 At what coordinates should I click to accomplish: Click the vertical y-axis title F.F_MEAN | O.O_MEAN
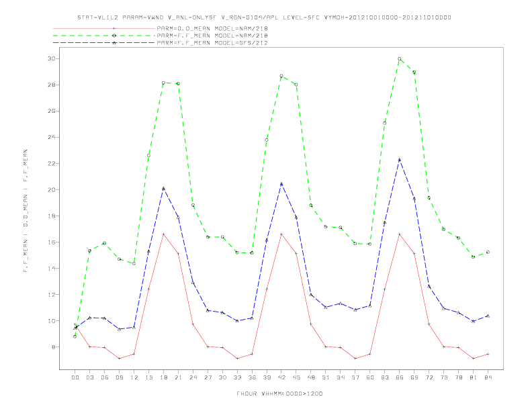pyautogui.click(x=26, y=211)
